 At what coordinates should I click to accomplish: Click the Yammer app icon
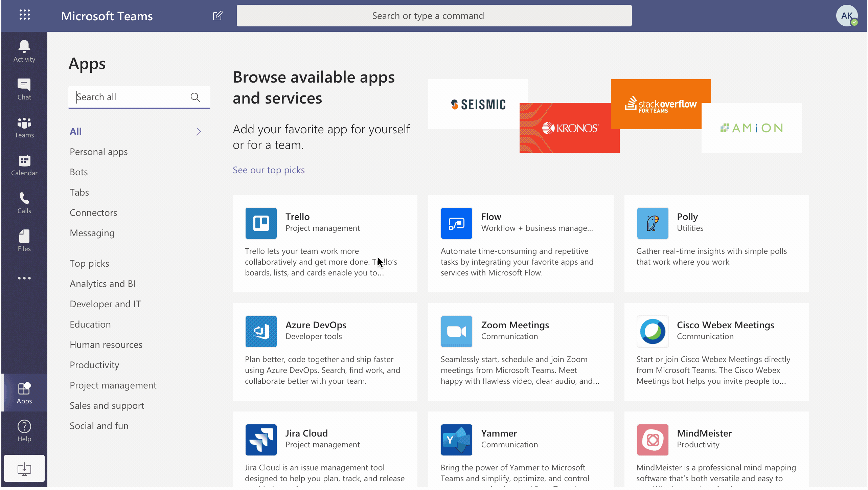coord(456,440)
